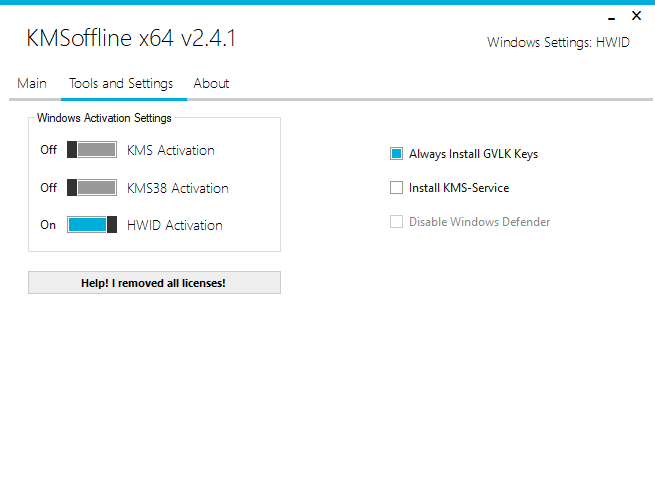The image size is (655, 491).
Task: Click the Windows Activation Settings group label
Action: tap(104, 118)
